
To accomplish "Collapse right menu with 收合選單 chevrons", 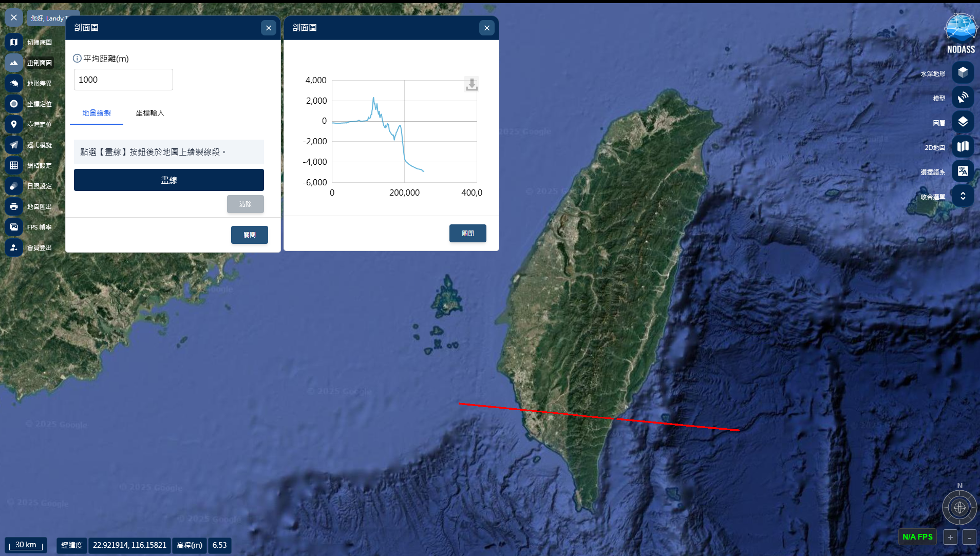I will pos(963,196).
